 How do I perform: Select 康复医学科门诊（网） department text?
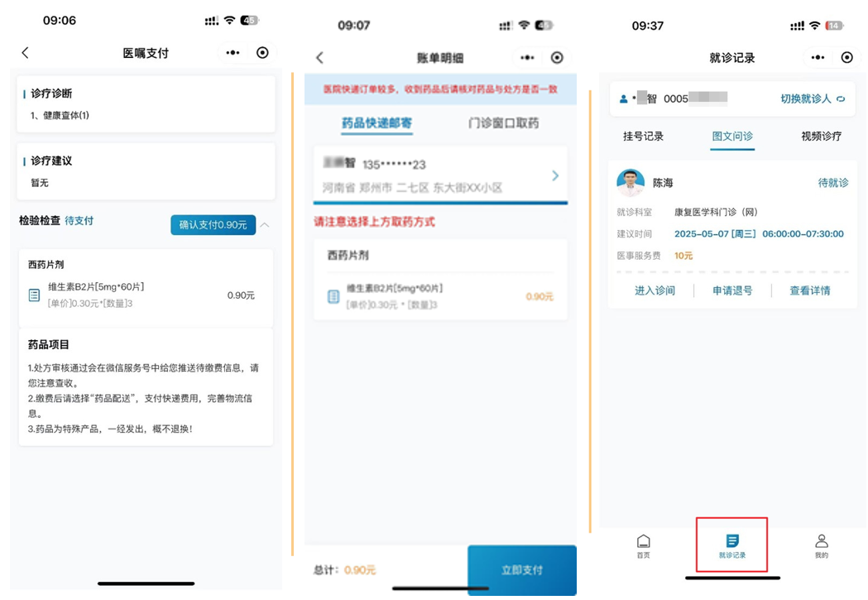coord(716,212)
